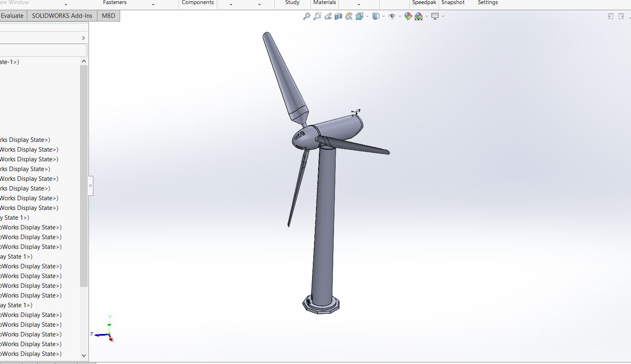
Task: Click the Previous View icon
Action: tap(328, 16)
